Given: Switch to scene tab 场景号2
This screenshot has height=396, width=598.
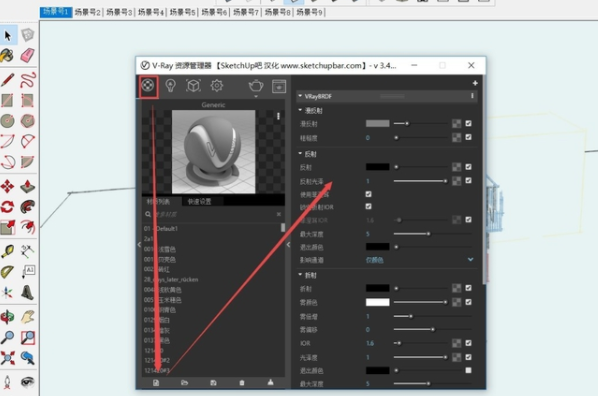Looking at the screenshot, I should click(87, 12).
